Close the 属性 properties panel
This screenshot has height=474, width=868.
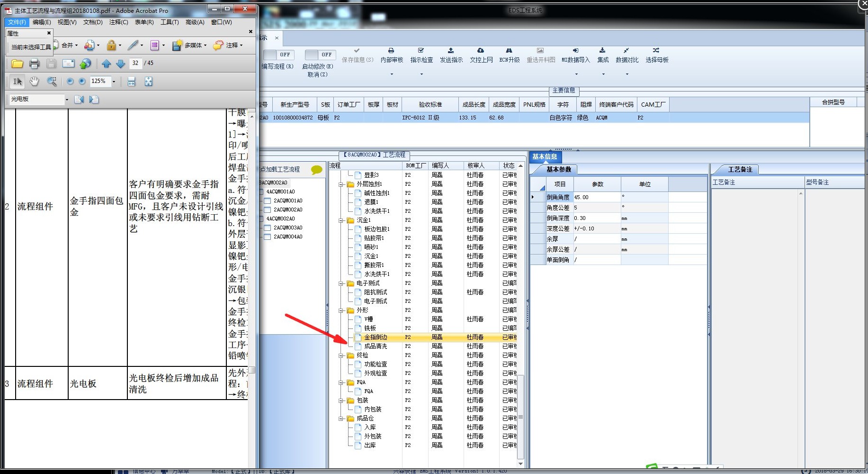coord(49,33)
